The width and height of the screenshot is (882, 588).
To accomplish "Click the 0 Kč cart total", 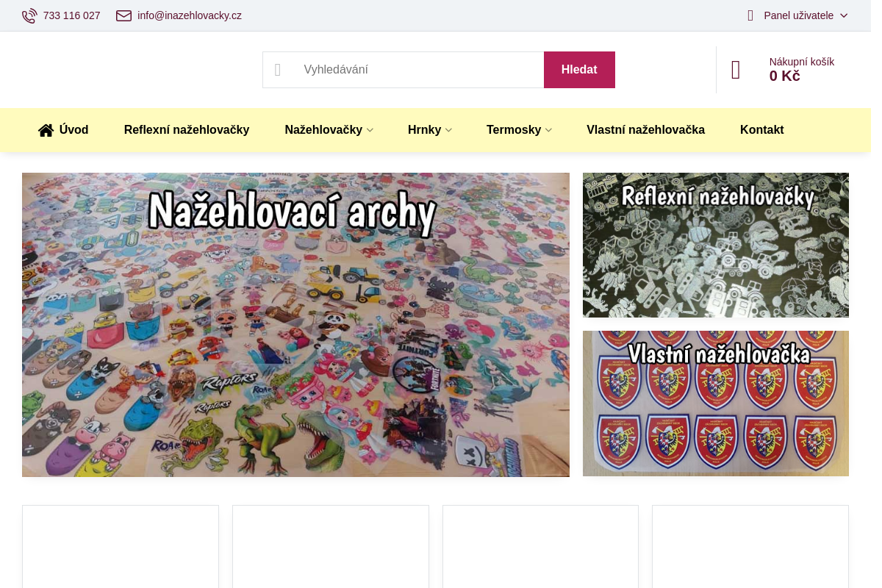I will click(784, 76).
